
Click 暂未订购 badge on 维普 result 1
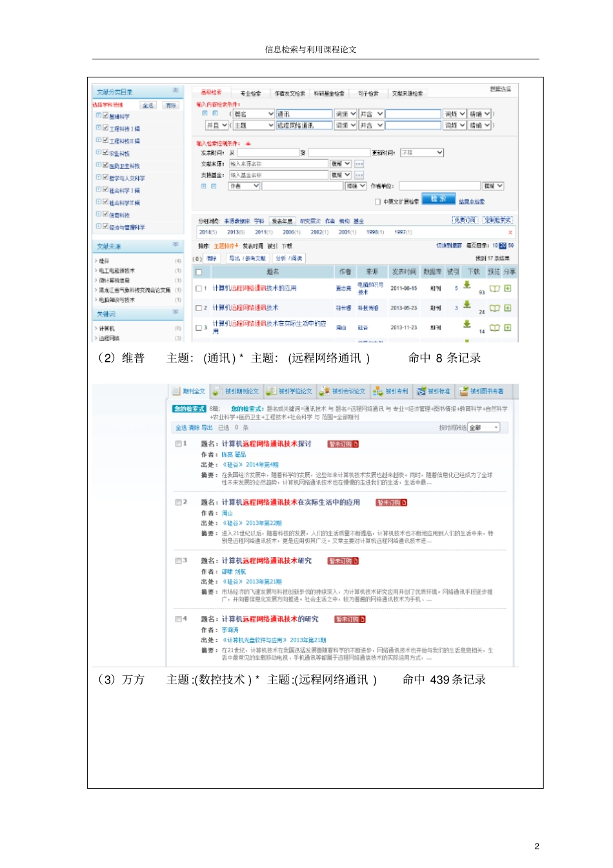coord(343,444)
